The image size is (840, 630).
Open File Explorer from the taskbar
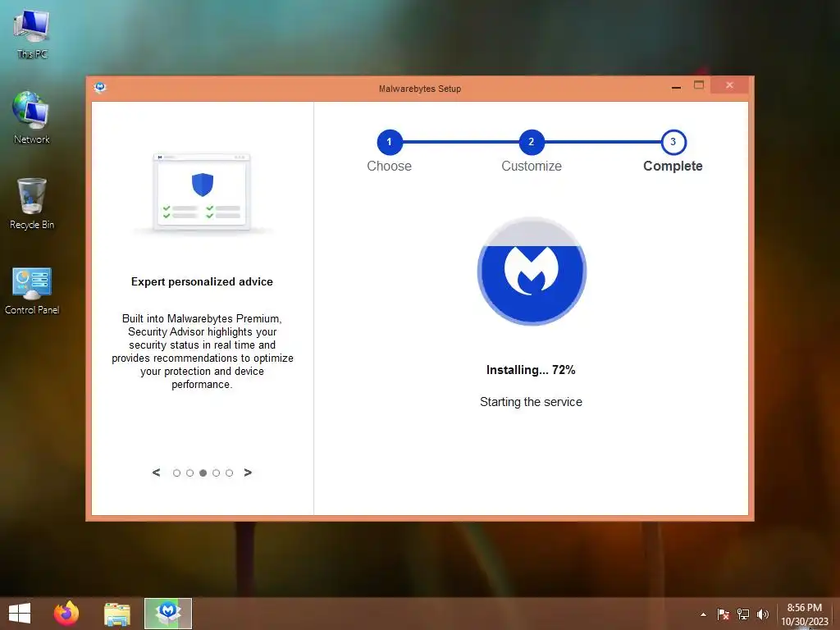pos(116,614)
